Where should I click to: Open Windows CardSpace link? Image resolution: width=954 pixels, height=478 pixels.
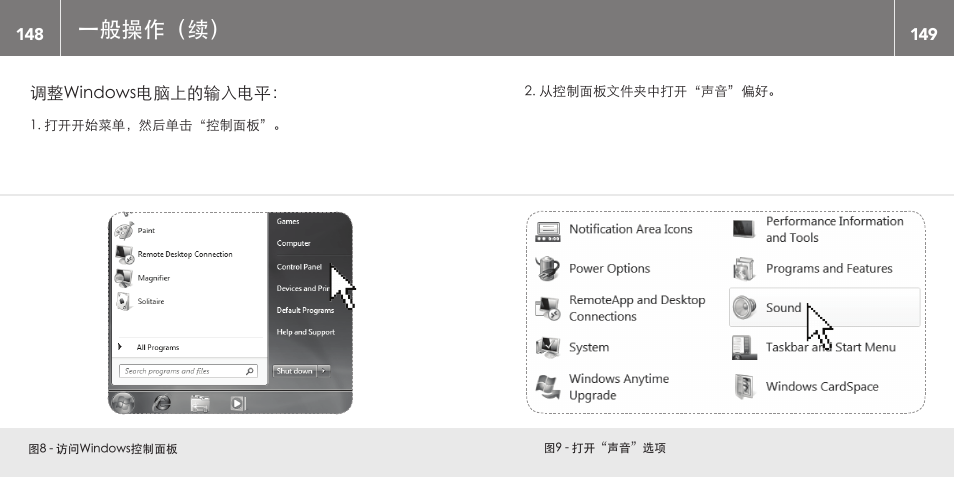click(x=822, y=387)
